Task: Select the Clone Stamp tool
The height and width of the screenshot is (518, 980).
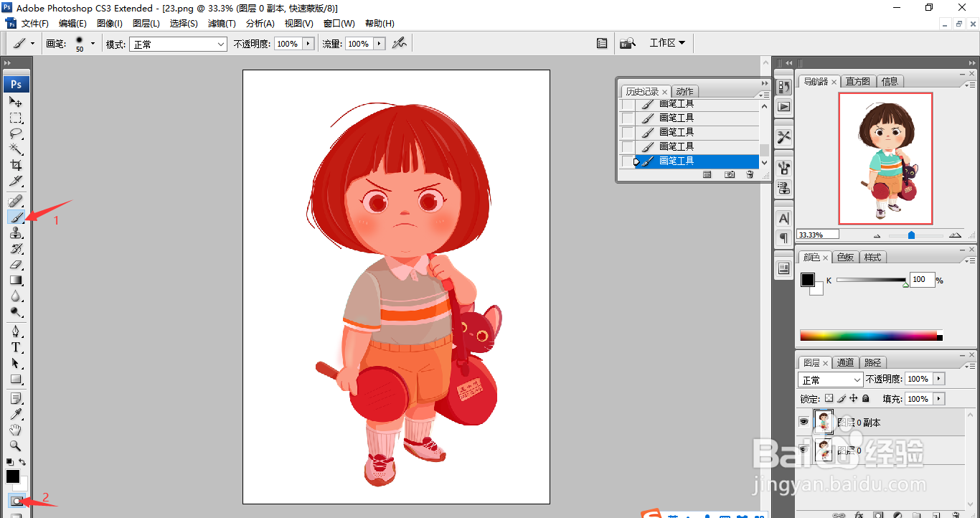Action: click(16, 232)
